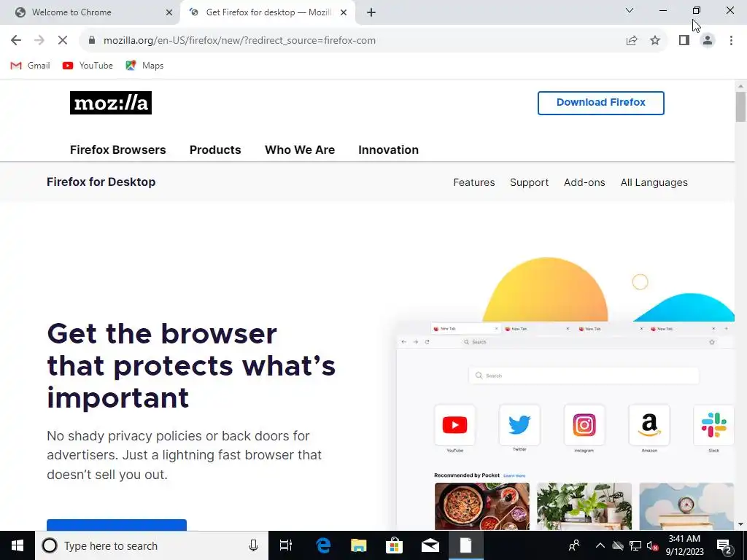
Task: Open the Add-ons link
Action: pyautogui.click(x=584, y=182)
